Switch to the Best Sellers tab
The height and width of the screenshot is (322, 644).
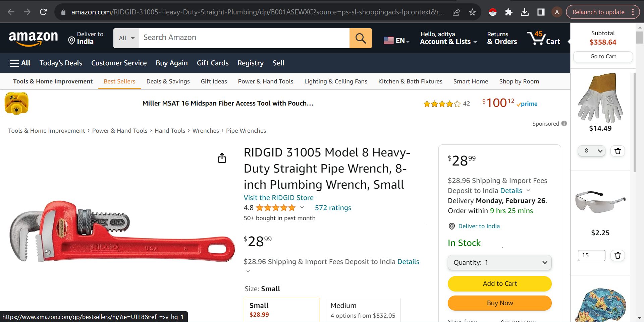click(119, 81)
